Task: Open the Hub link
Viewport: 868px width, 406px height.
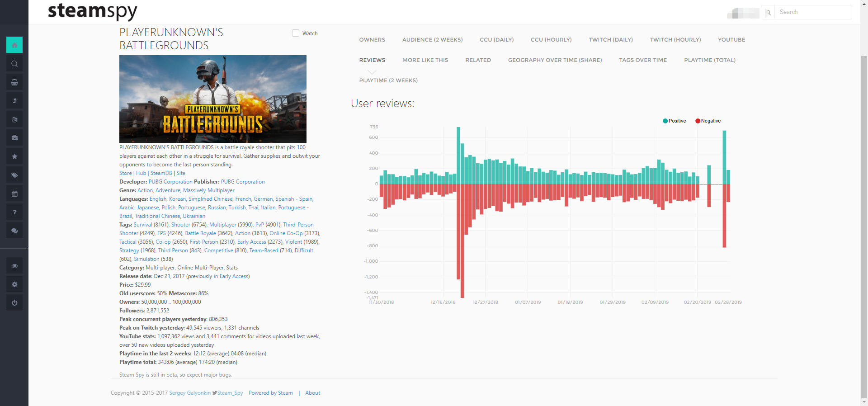Action: click(x=141, y=173)
